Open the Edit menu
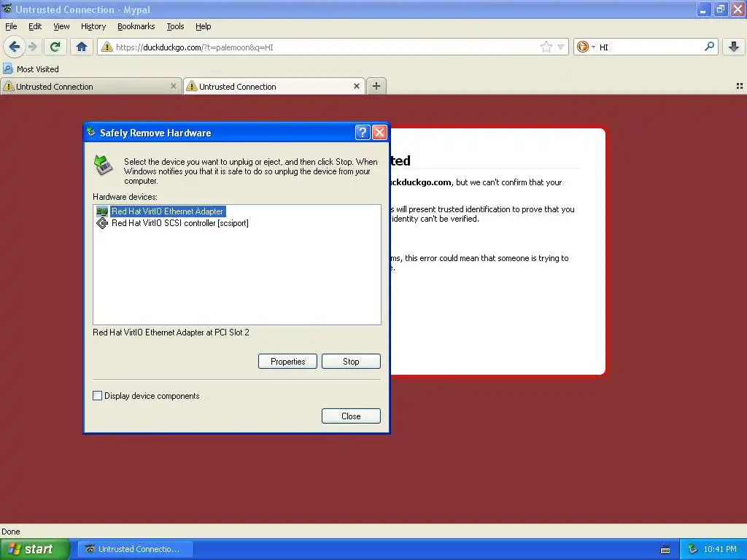The width and height of the screenshot is (747, 560). [35, 26]
